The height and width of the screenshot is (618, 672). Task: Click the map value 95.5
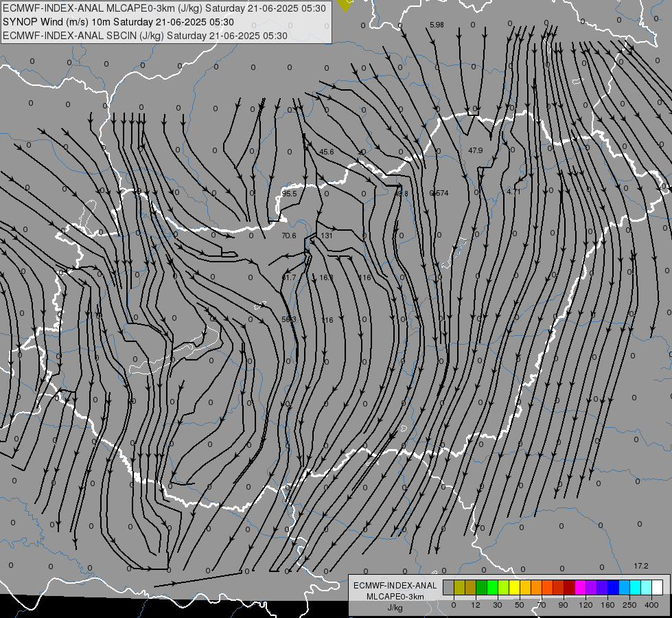289,194
